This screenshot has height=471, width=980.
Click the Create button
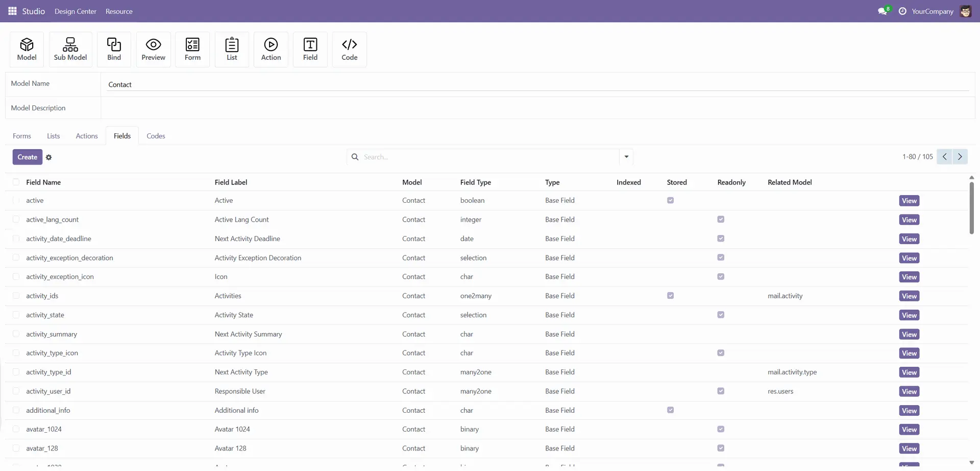coord(28,157)
